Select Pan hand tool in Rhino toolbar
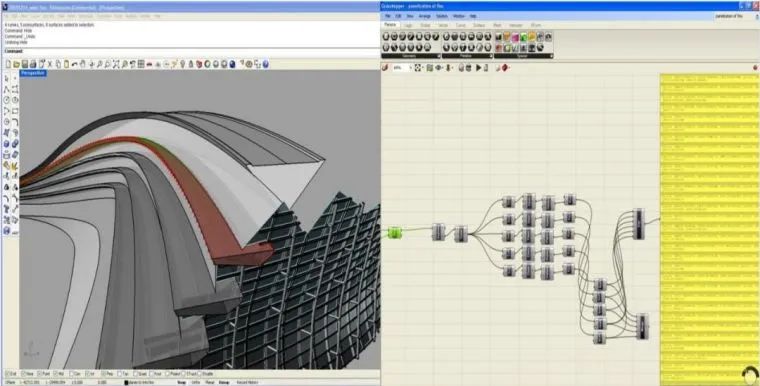760x386 pixels. pos(83,64)
